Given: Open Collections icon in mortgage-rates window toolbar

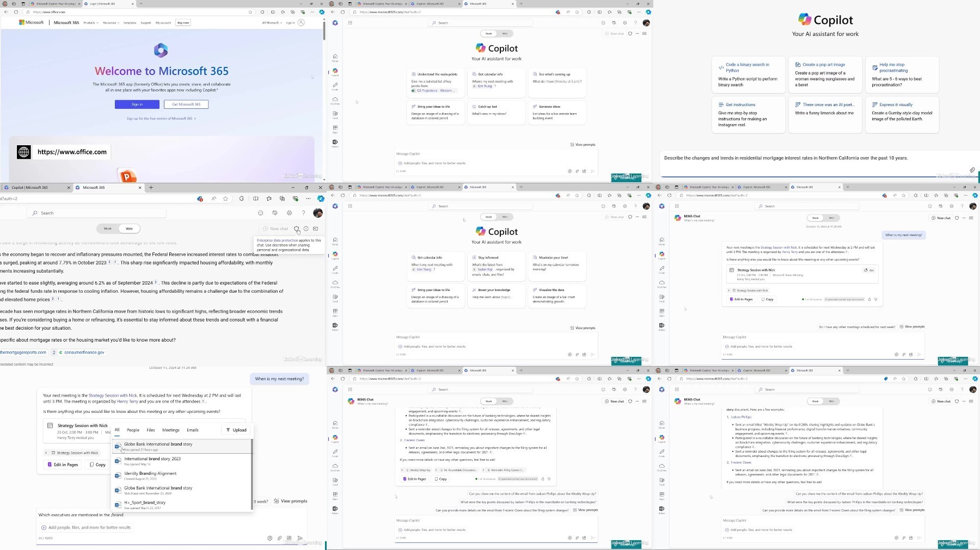Looking at the screenshot, I should [282, 199].
